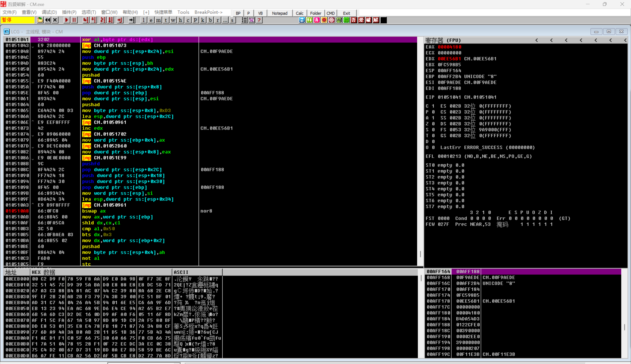Click the BP button
The image size is (631, 364).
238,13
